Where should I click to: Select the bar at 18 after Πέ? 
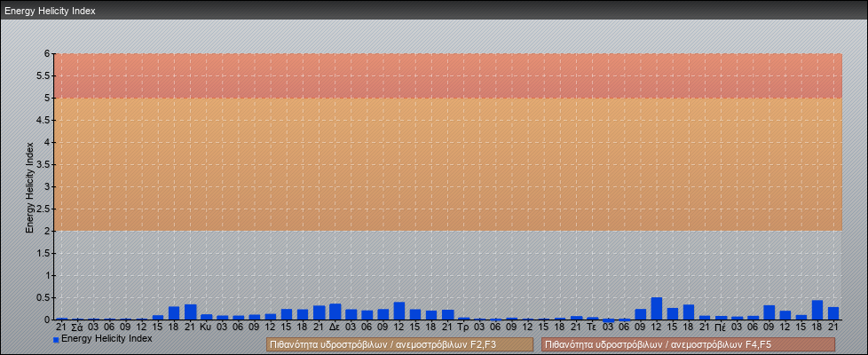(817, 310)
